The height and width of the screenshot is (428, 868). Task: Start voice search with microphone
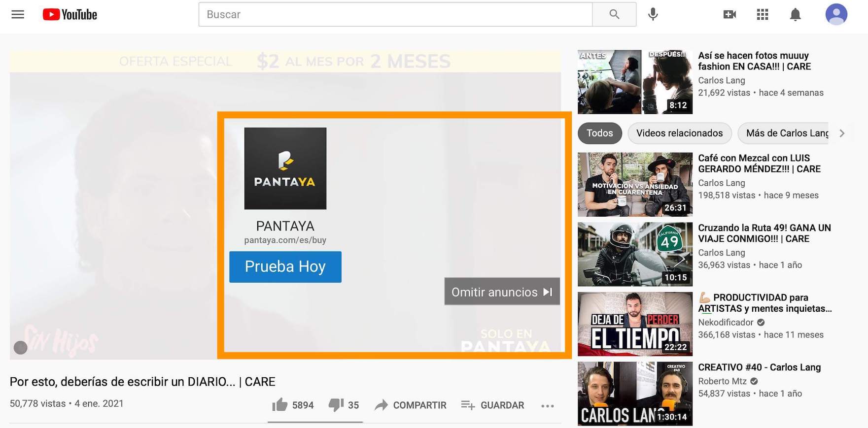pos(653,14)
